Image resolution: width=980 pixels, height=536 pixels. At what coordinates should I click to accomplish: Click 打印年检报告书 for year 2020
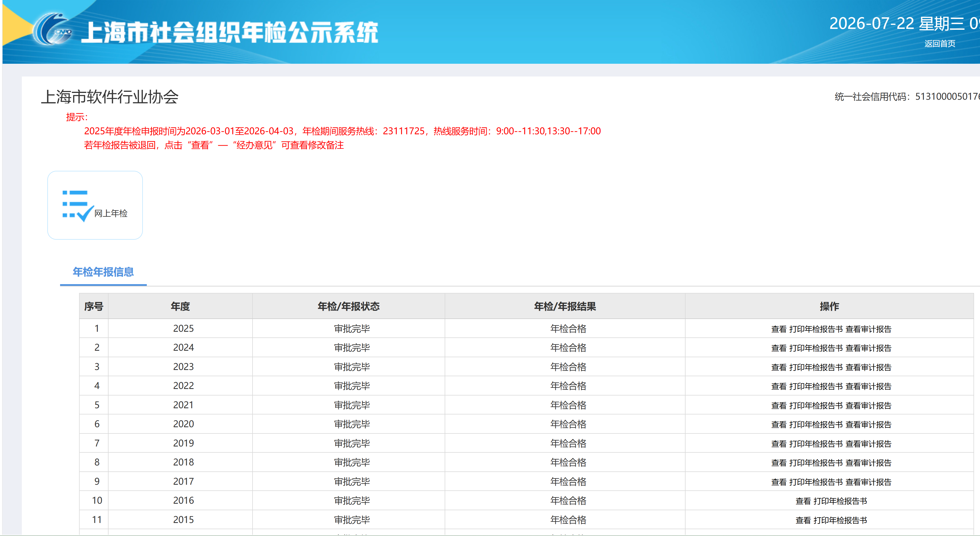pyautogui.click(x=816, y=425)
